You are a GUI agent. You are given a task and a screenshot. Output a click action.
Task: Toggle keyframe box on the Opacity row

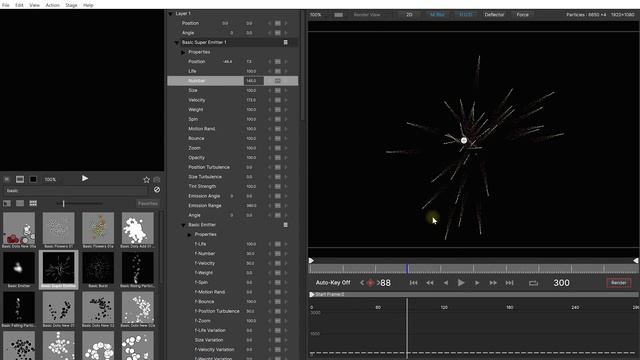[x=278, y=158]
